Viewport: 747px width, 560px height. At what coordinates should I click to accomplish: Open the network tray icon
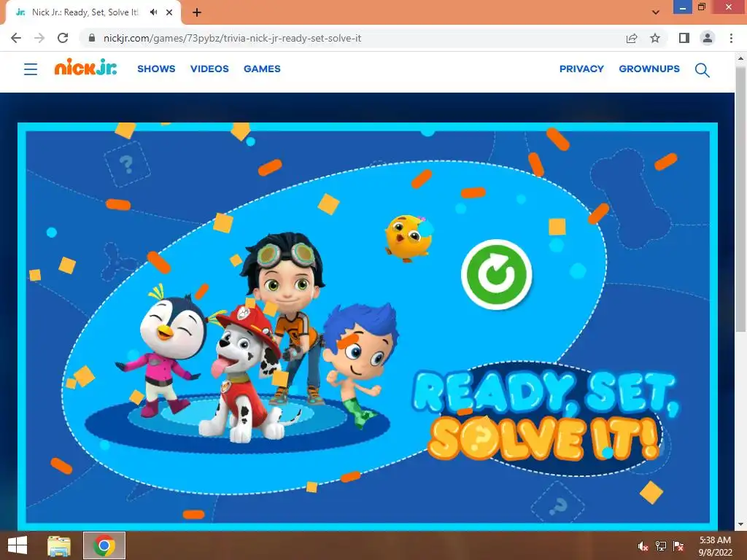[x=661, y=546]
